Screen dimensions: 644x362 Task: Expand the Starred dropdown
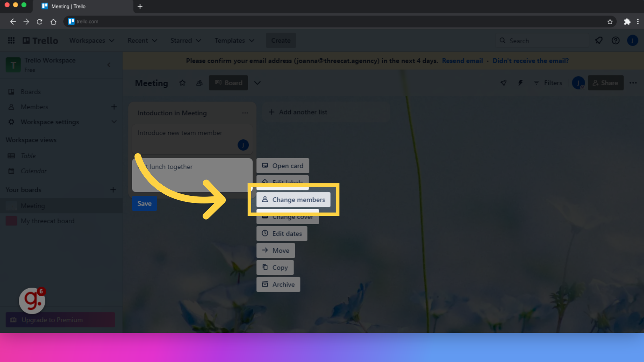pos(185,41)
